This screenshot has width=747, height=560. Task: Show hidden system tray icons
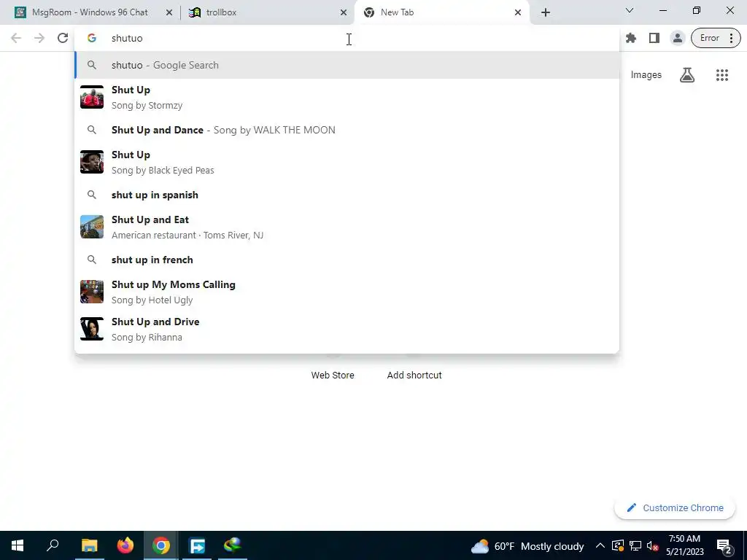click(600, 545)
